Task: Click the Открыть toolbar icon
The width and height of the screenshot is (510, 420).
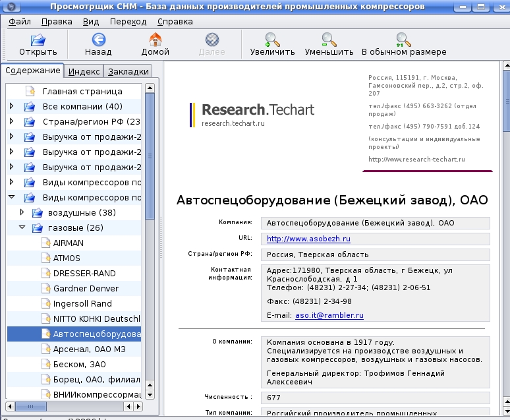Action: tap(38, 40)
